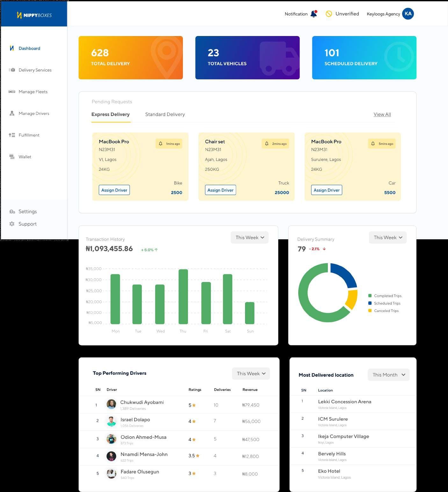Image resolution: width=448 pixels, height=492 pixels.
Task: Click the bell icon on 5mins ago card
Action: [373, 143]
